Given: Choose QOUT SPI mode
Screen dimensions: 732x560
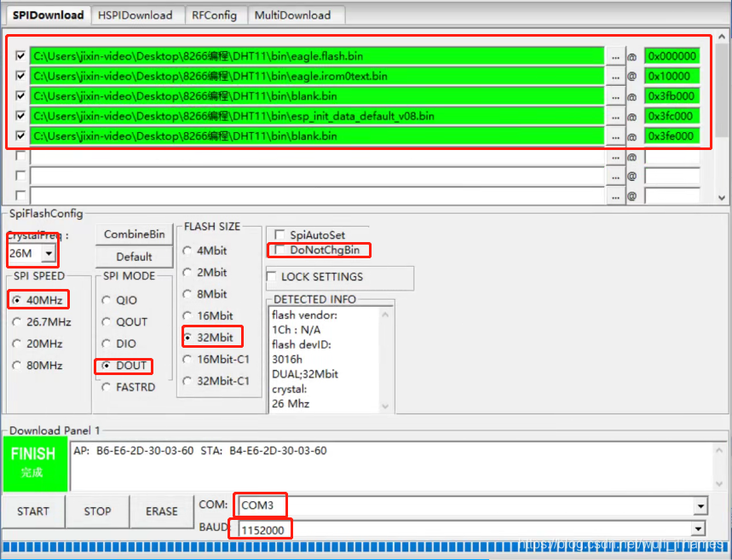Looking at the screenshot, I should [125, 322].
